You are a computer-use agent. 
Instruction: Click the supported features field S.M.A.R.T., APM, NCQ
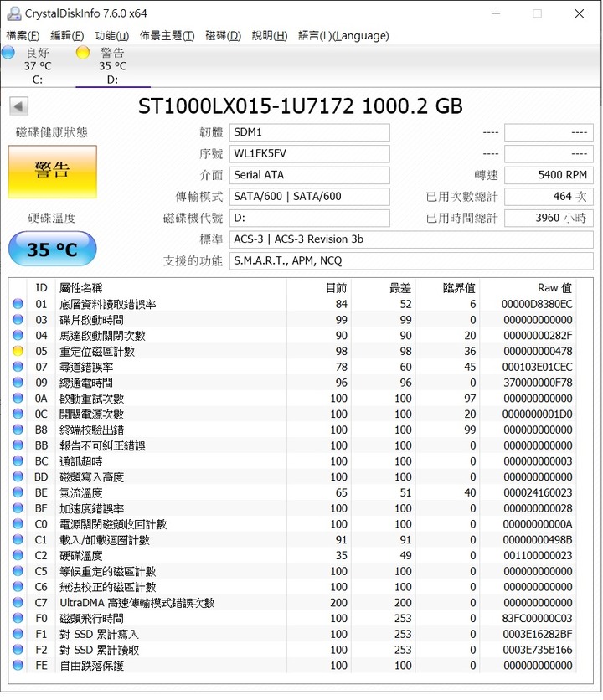click(x=411, y=260)
